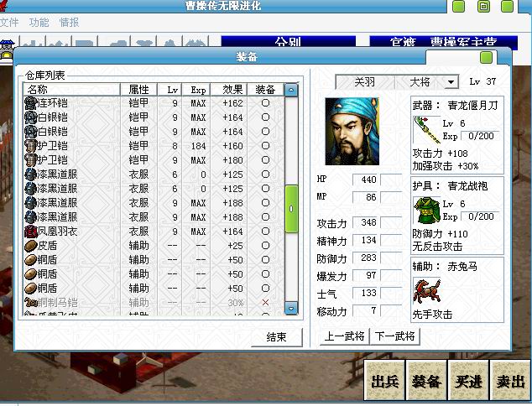Select the 皮盾 shield item icon
532x406 pixels.
click(31, 246)
